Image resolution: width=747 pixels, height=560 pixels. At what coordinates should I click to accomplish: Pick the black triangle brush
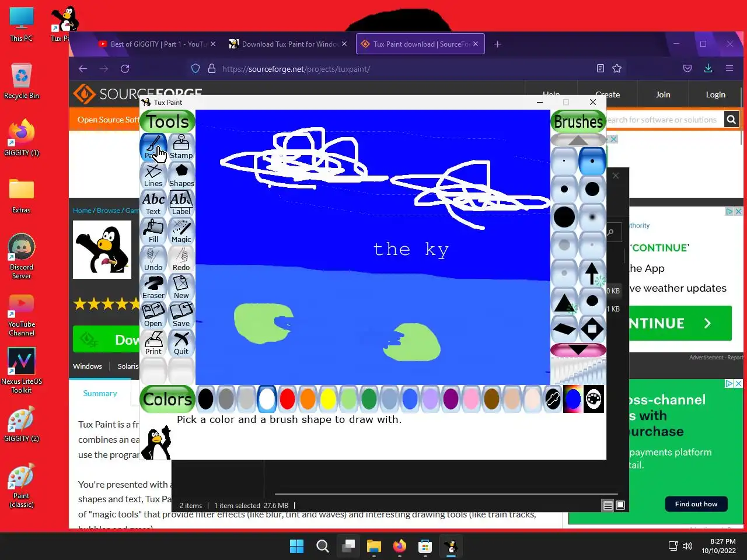[x=564, y=301]
